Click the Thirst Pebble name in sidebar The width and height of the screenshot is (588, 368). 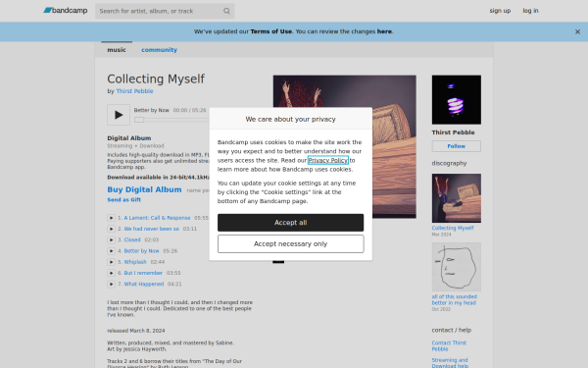tap(453, 132)
